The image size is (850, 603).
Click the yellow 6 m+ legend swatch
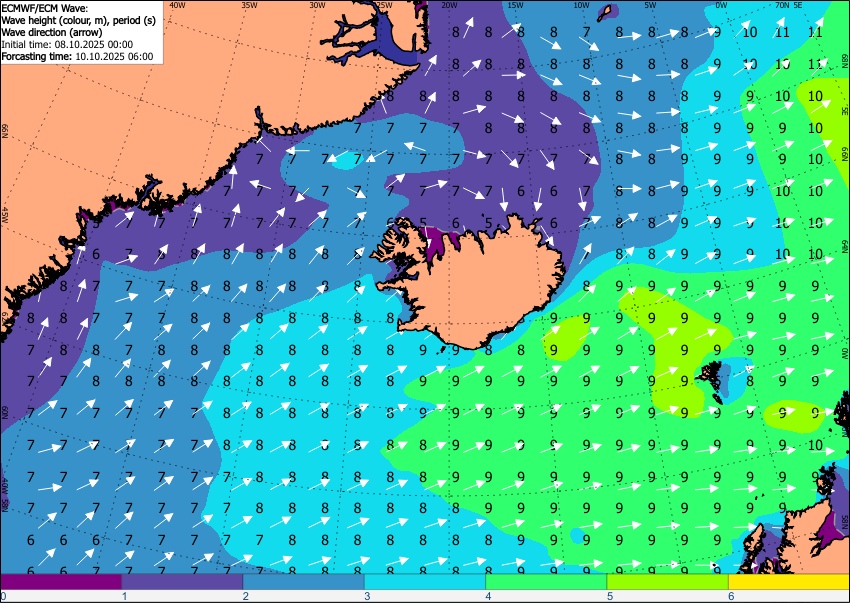pos(789,581)
